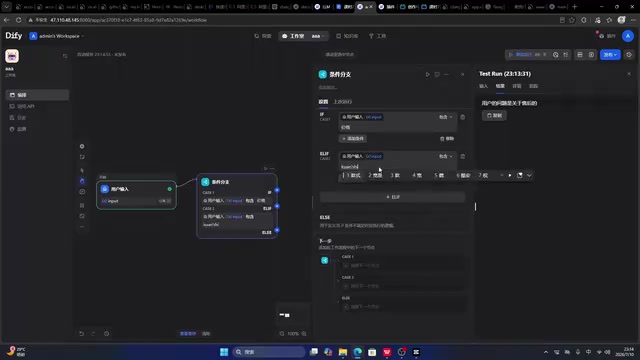Zoom in the canvas
The width and height of the screenshot is (640, 360).
pos(304,333)
